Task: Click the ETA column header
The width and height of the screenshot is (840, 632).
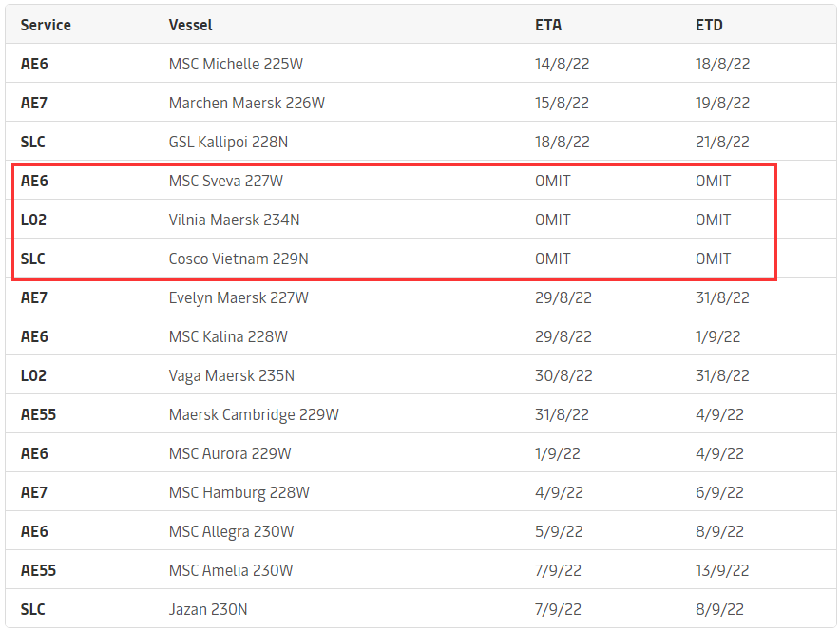Action: (549, 26)
